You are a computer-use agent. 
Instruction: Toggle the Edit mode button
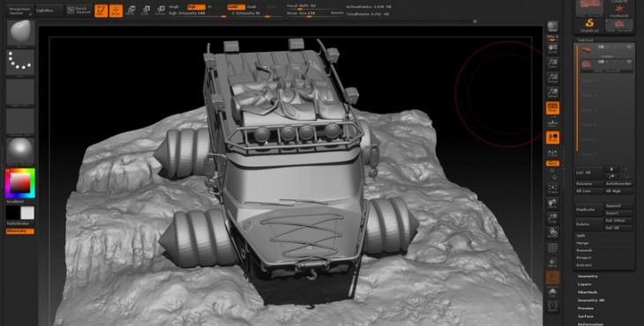[101, 11]
